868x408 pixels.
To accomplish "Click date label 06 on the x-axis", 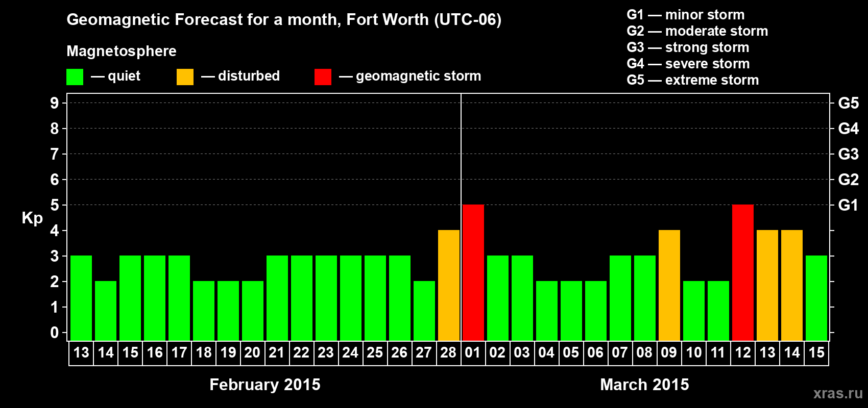I will (595, 353).
